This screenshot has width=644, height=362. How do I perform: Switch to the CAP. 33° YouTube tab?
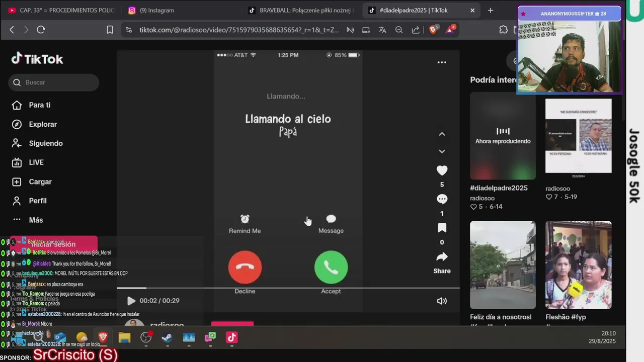61,10
